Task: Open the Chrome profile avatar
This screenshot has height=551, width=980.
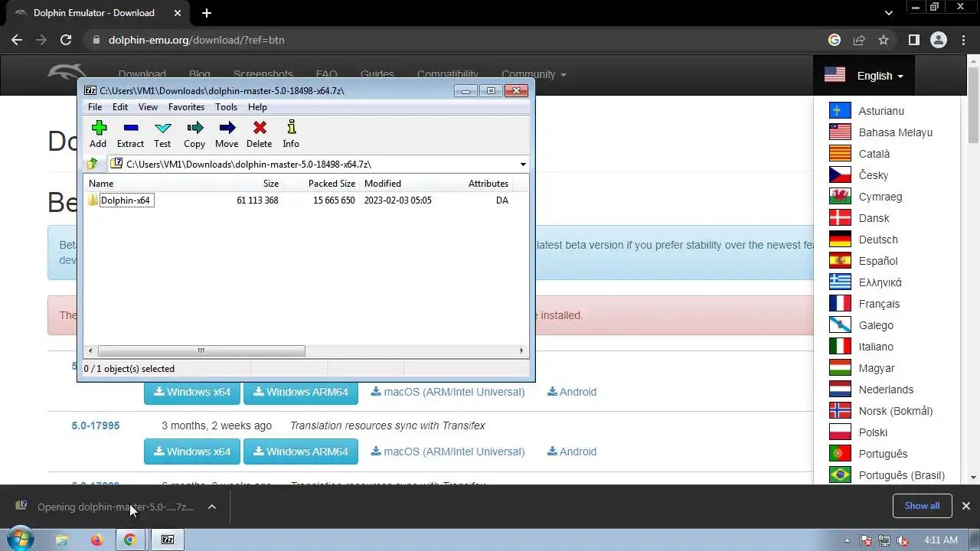Action: click(939, 40)
